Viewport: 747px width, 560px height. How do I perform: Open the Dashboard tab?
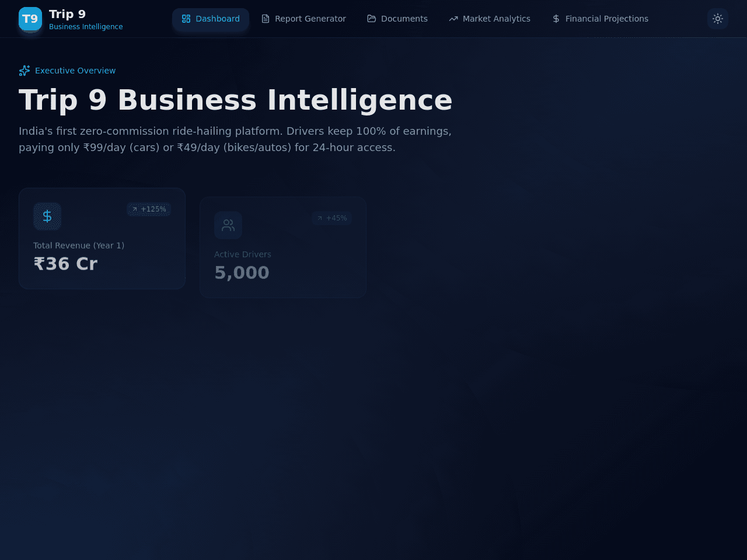click(211, 19)
